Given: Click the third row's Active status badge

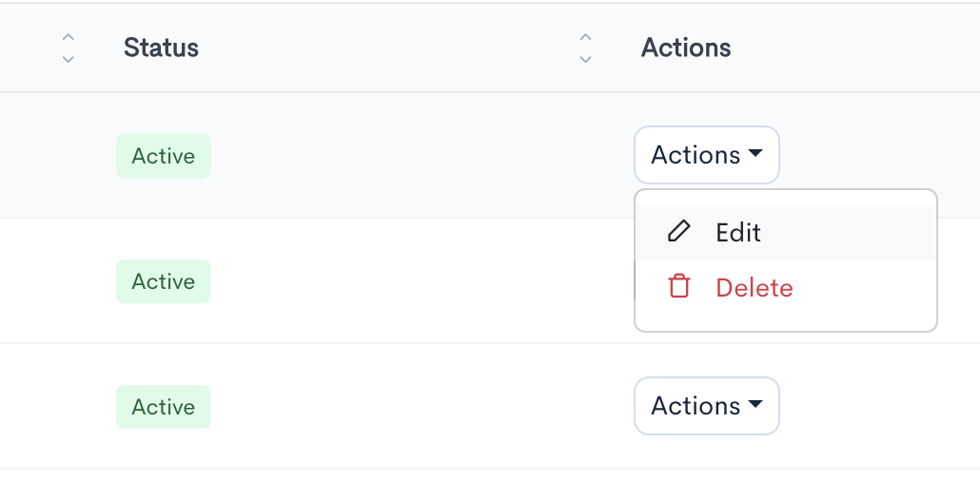Looking at the screenshot, I should [164, 407].
